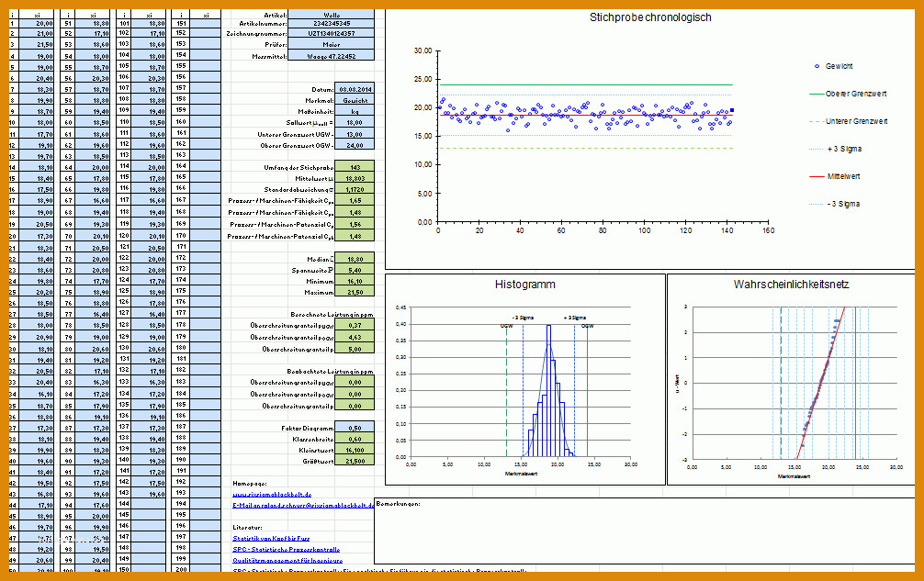Image resolution: width=924 pixels, height=581 pixels.
Task: Click the Homepage: label
Action: pos(250,484)
